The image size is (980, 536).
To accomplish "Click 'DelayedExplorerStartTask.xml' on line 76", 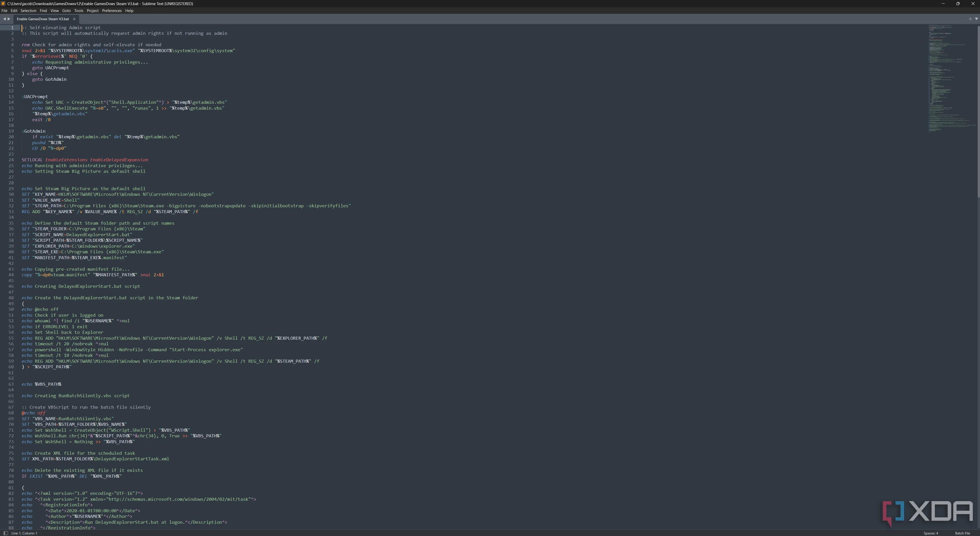I will tap(132, 459).
